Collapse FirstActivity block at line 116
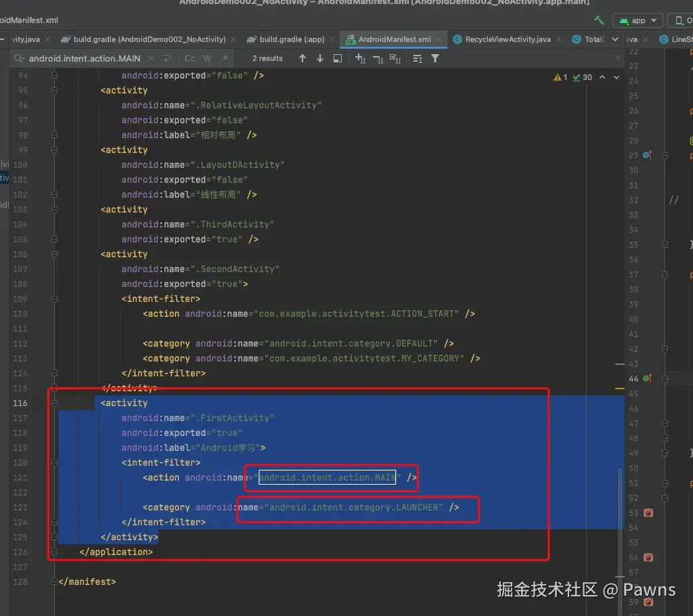Image resolution: width=693 pixels, height=616 pixels. click(54, 403)
